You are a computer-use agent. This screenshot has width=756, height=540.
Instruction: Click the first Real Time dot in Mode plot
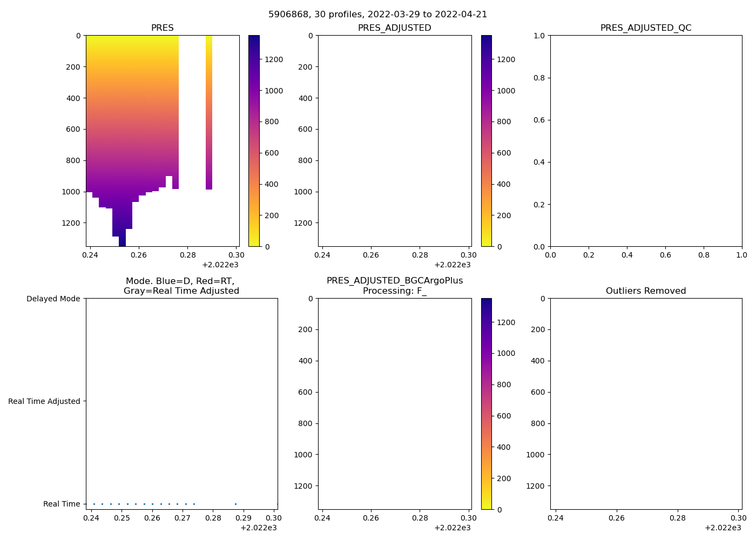(x=94, y=504)
